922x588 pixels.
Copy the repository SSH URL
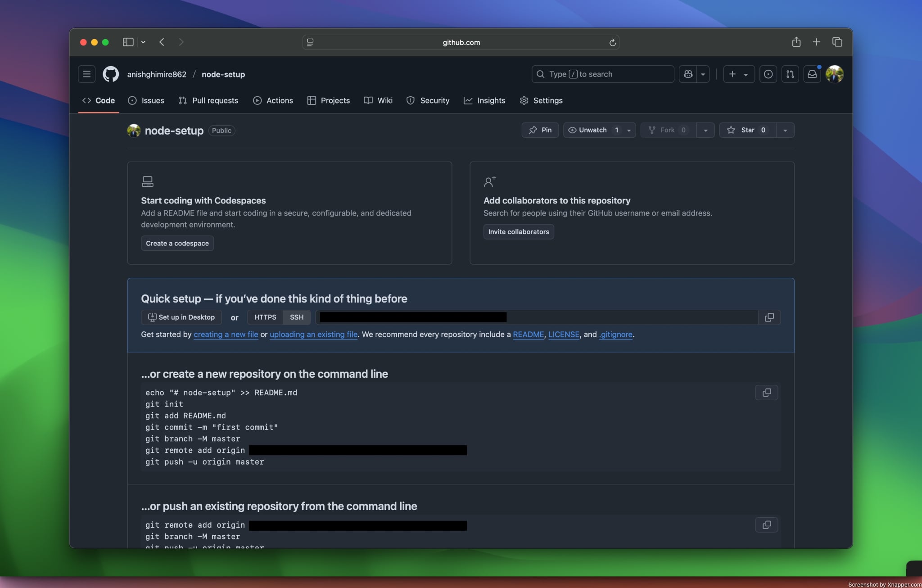pos(769,317)
